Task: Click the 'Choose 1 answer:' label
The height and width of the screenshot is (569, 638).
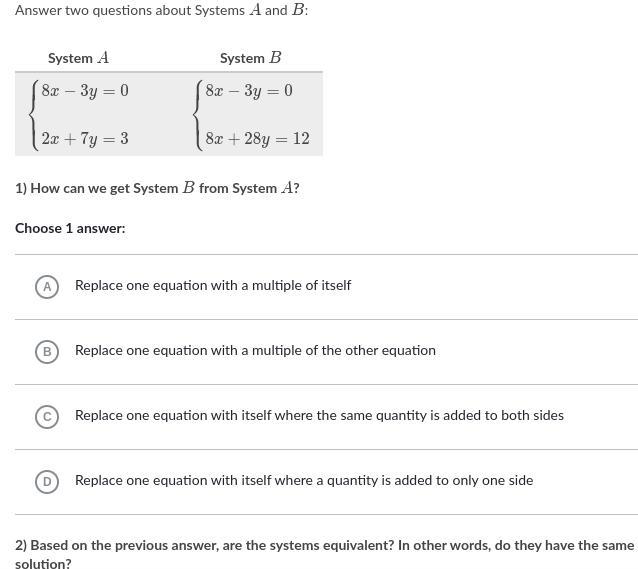Action: pyautogui.click(x=70, y=228)
